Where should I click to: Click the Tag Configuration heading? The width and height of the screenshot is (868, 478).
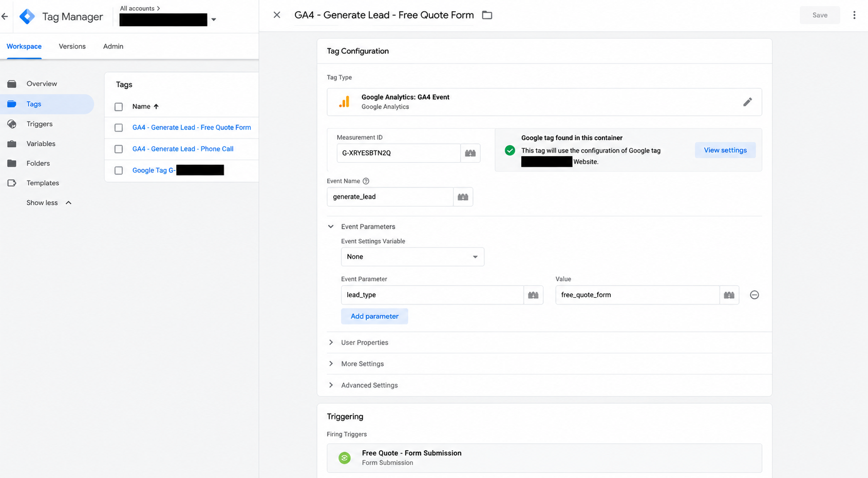tap(357, 51)
